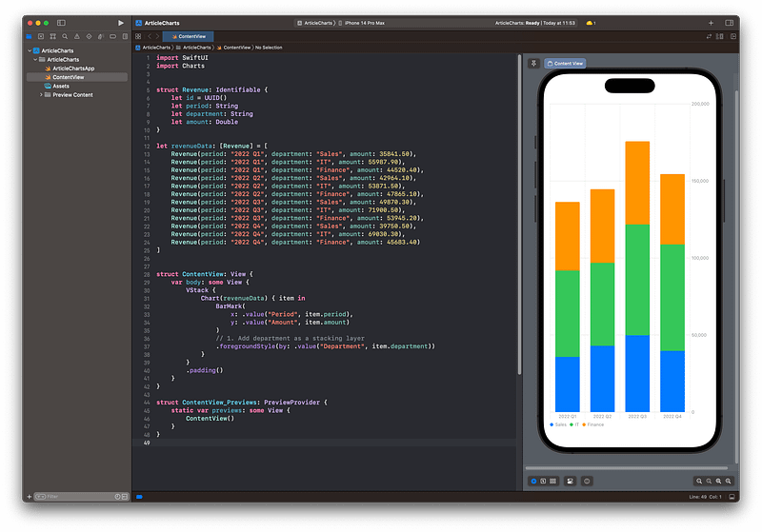Screen dimensions: 762x532
Task: Open the Breakpoint navigator icon
Action: click(112, 36)
